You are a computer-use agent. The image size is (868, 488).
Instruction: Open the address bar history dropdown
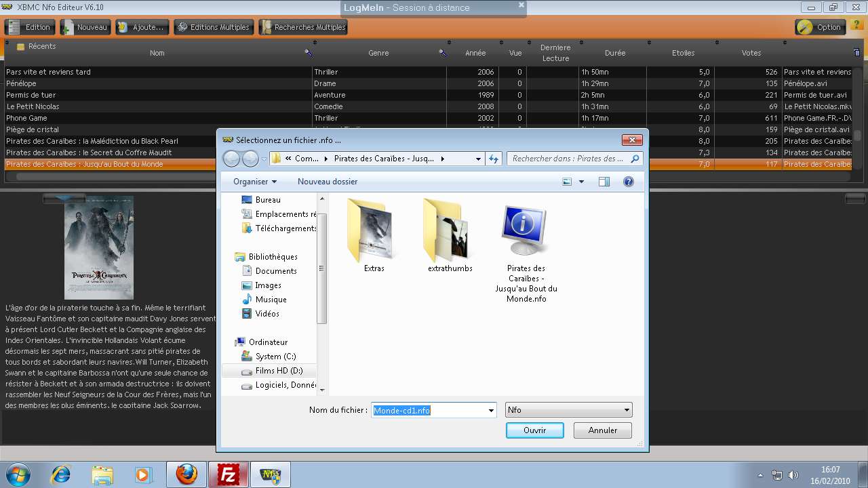(478, 159)
